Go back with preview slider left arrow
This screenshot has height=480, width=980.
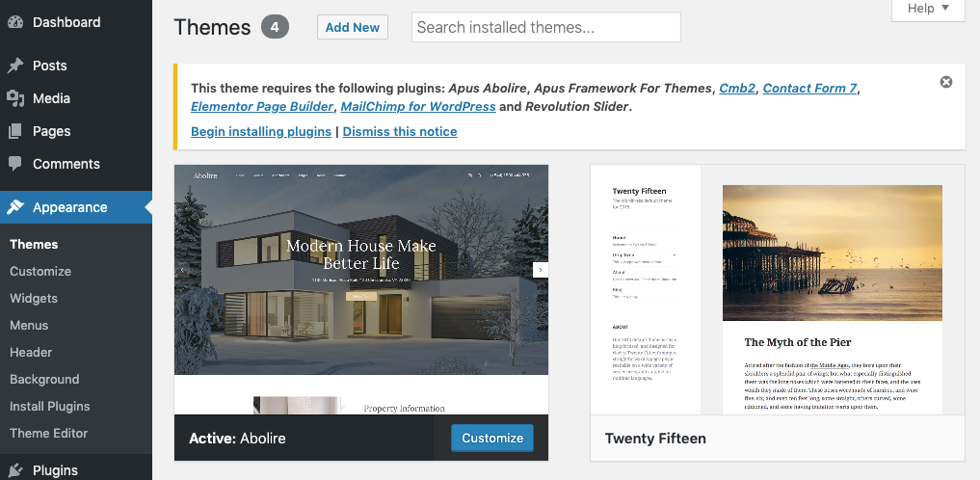[x=182, y=269]
